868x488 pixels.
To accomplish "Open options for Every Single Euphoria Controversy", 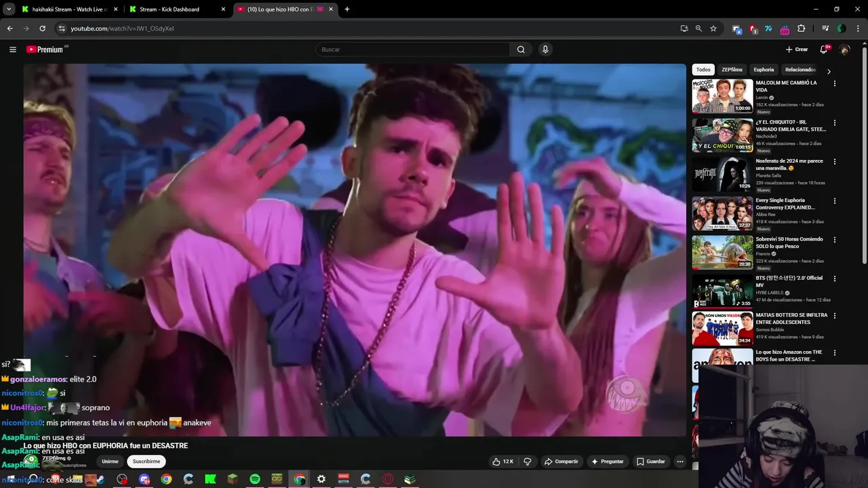I will pyautogui.click(x=835, y=201).
